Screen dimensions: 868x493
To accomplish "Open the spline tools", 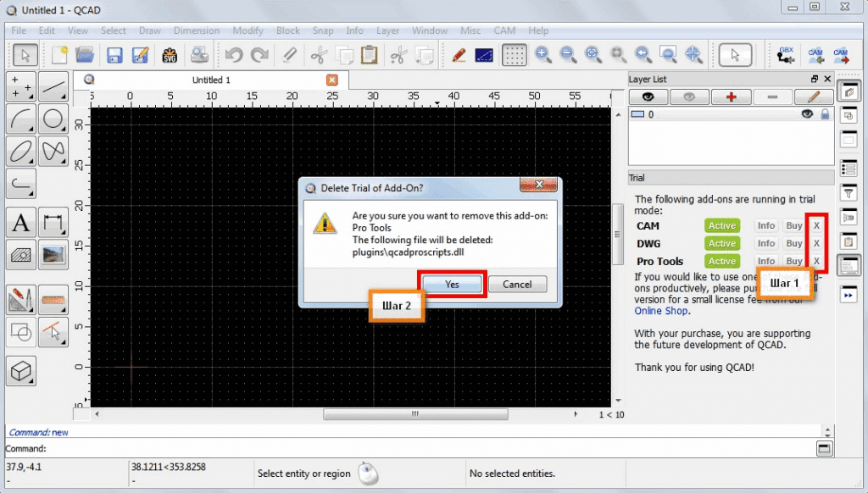I will (x=53, y=151).
